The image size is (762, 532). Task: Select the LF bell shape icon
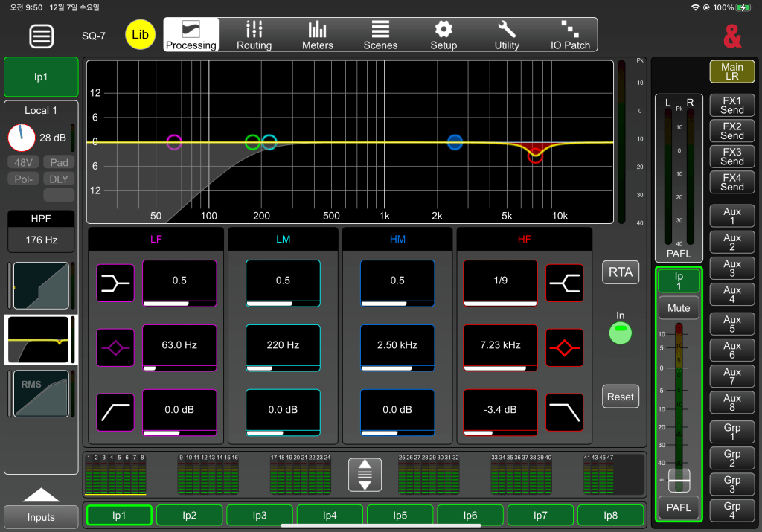(x=115, y=347)
